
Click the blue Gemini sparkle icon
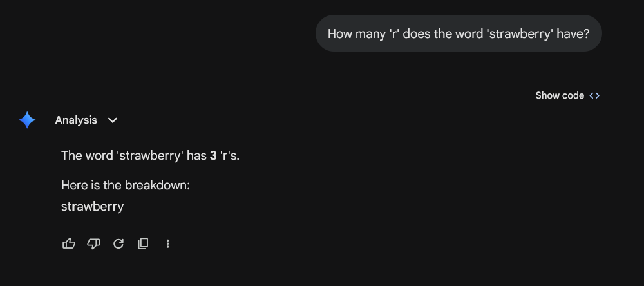[27, 120]
